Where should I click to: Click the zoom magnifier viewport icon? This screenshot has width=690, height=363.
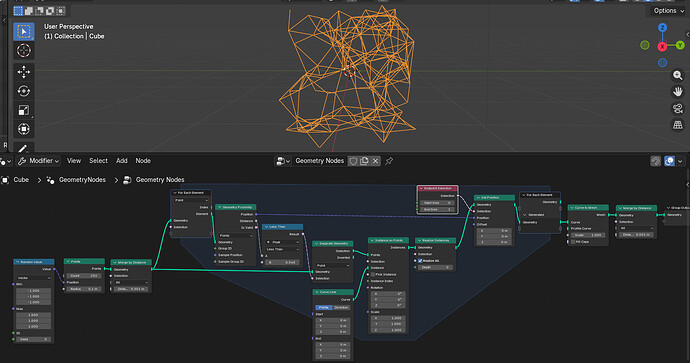[678, 75]
